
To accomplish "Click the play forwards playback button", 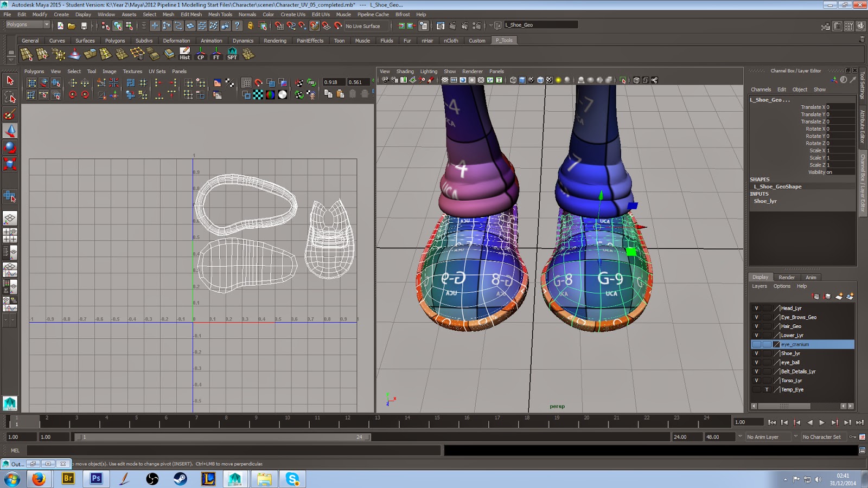I will (822, 422).
